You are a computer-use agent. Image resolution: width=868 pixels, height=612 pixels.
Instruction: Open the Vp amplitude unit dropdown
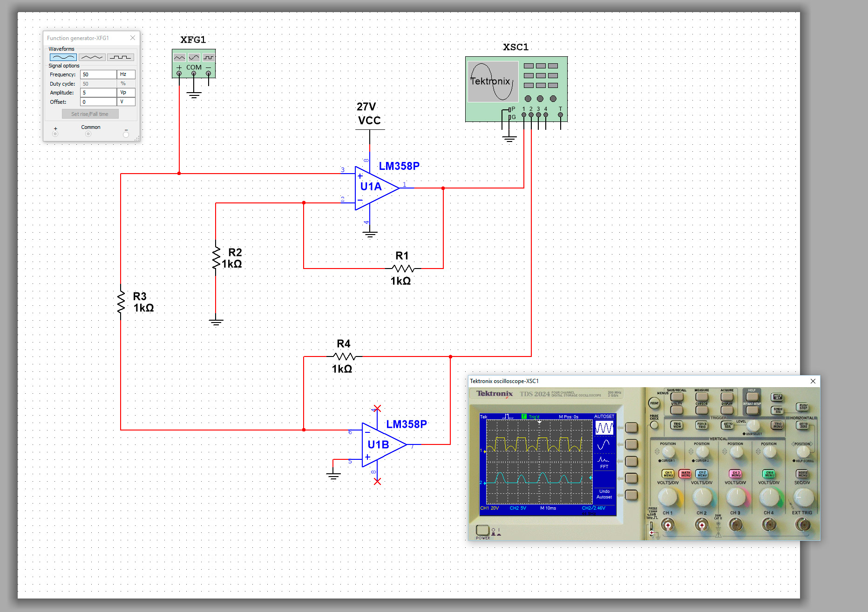point(126,93)
